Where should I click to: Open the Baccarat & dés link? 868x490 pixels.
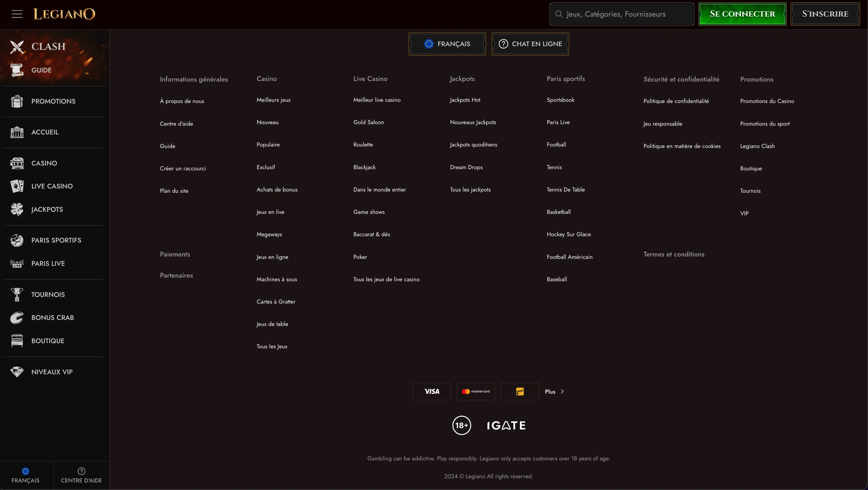pos(371,234)
